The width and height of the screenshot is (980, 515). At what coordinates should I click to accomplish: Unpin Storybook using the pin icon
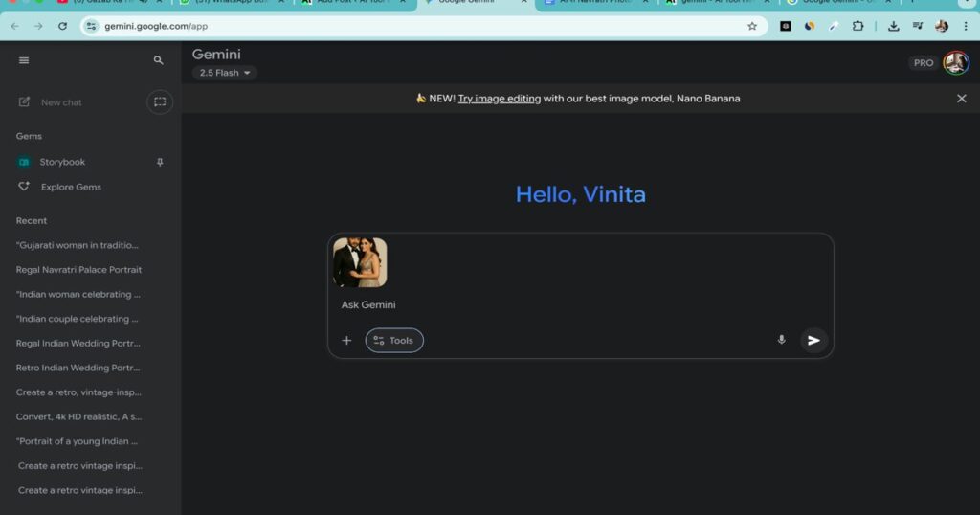click(160, 163)
